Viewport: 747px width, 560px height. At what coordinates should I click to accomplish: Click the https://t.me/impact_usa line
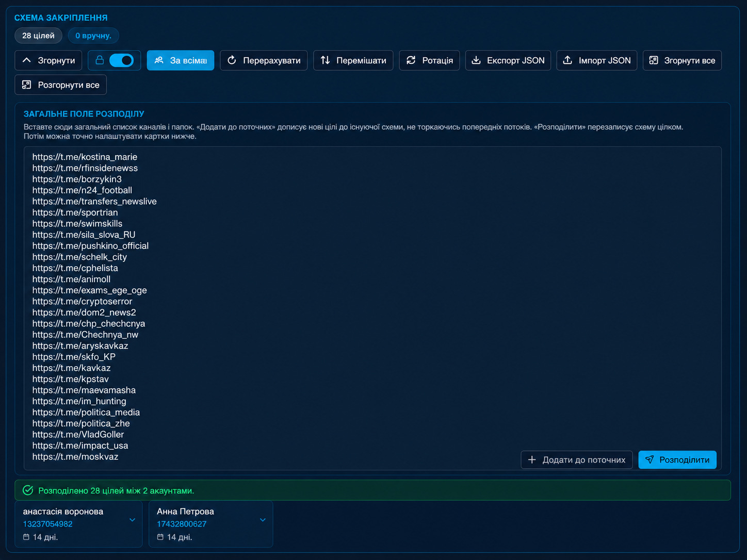pyautogui.click(x=80, y=446)
